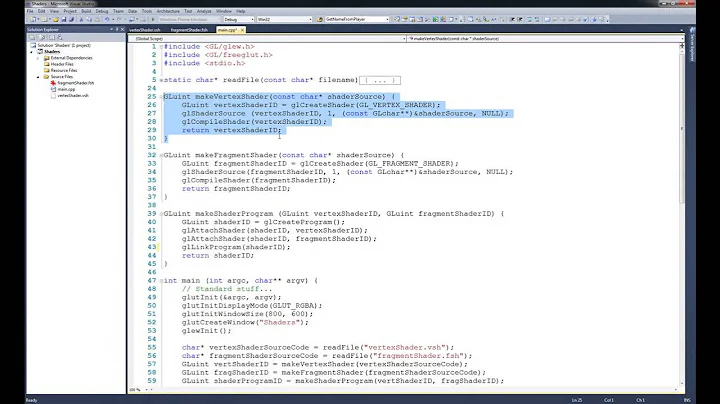Open the Build menu
Viewport: 720px width, 404px height.
(x=86, y=11)
